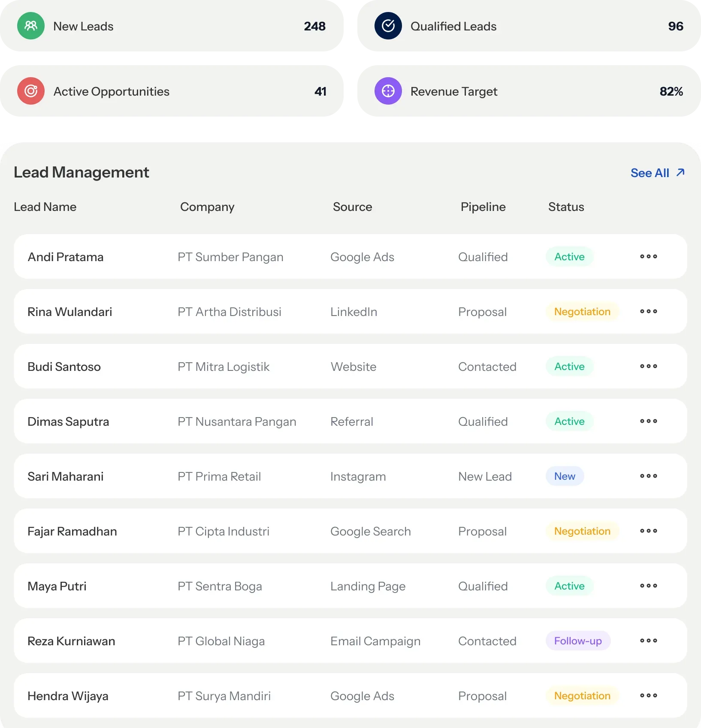Click the Qualified Leads checkmark icon
This screenshot has width=701, height=728.
pos(388,26)
